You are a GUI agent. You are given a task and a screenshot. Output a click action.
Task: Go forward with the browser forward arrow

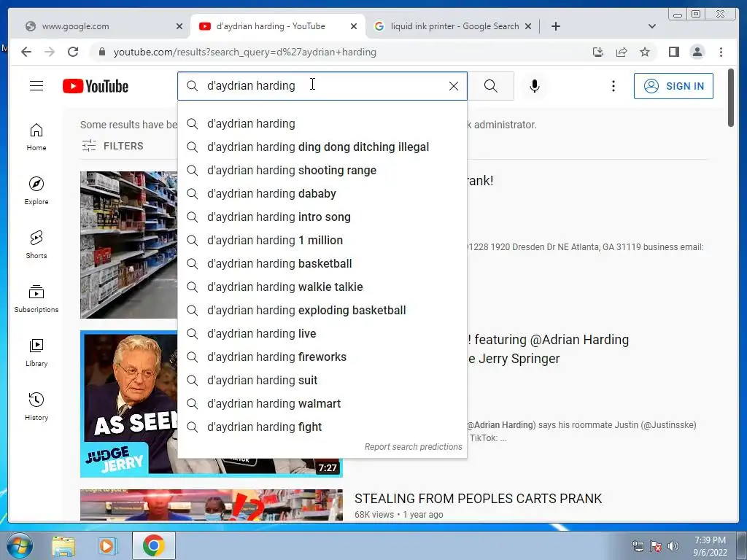click(x=50, y=52)
